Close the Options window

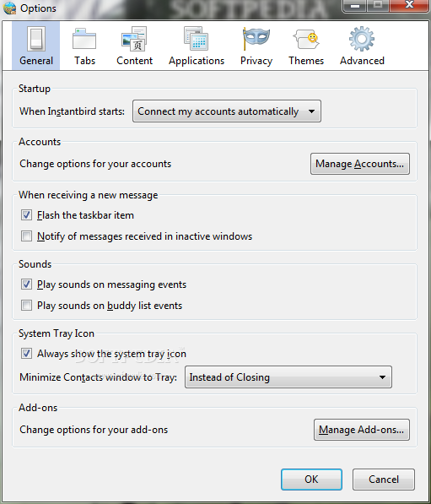[x=409, y=6]
